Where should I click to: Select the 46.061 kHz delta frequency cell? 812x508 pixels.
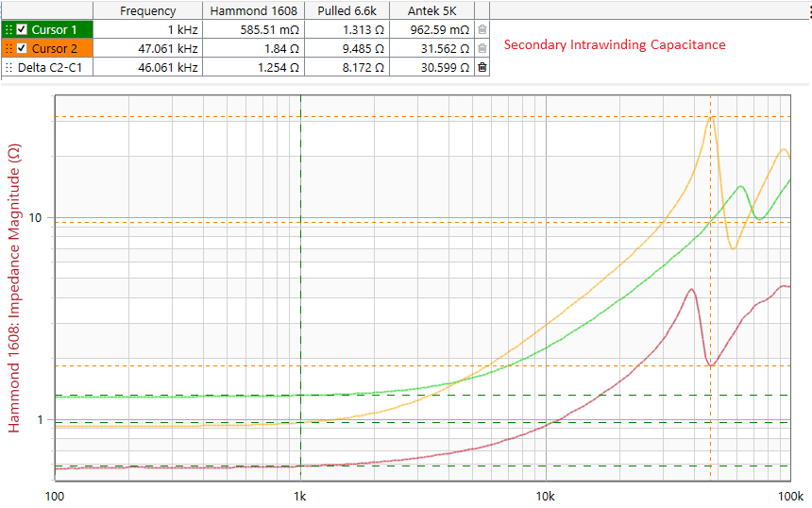click(x=147, y=67)
